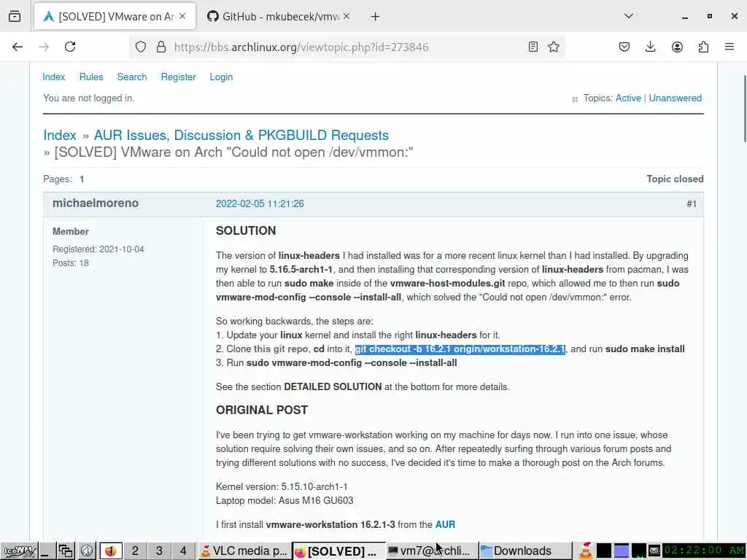Open the 'this git repo' link
This screenshot has height=560, width=747.
[281, 349]
